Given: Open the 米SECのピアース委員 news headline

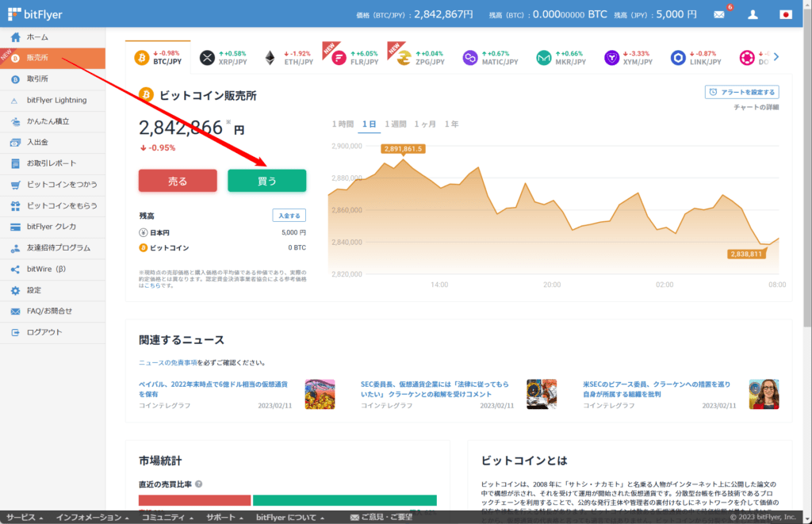Looking at the screenshot, I should click(657, 389).
